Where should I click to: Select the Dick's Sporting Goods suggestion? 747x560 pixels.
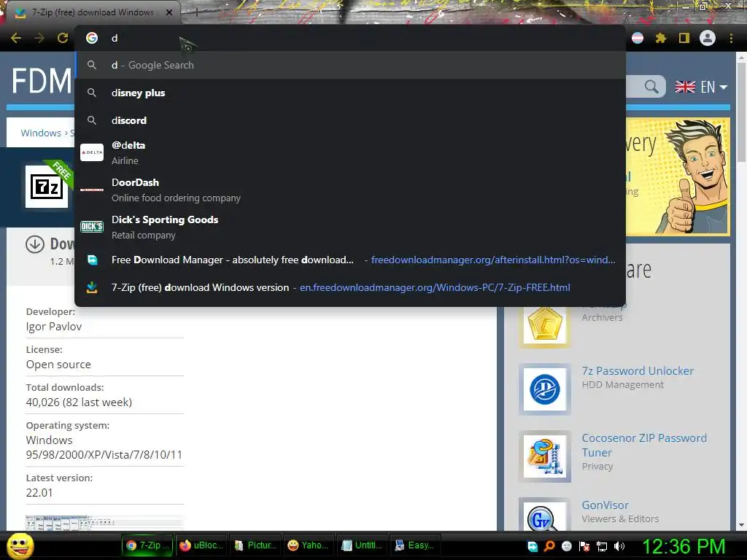[x=350, y=227]
